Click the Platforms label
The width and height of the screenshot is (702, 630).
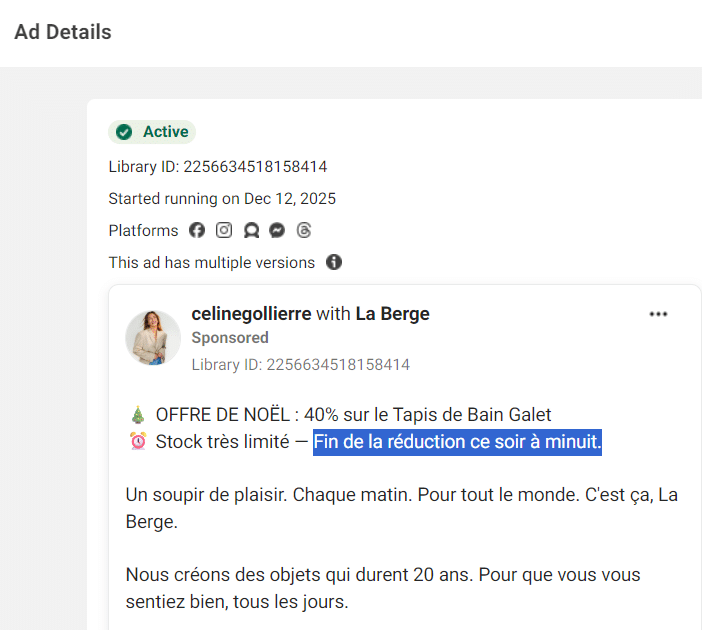143,231
